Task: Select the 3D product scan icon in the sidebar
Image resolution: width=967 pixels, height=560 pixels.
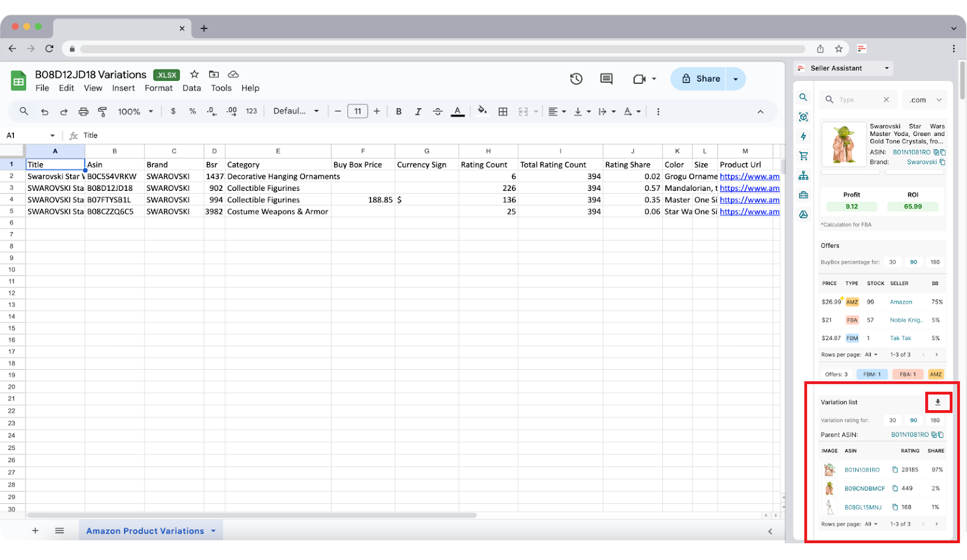Action: [x=803, y=117]
